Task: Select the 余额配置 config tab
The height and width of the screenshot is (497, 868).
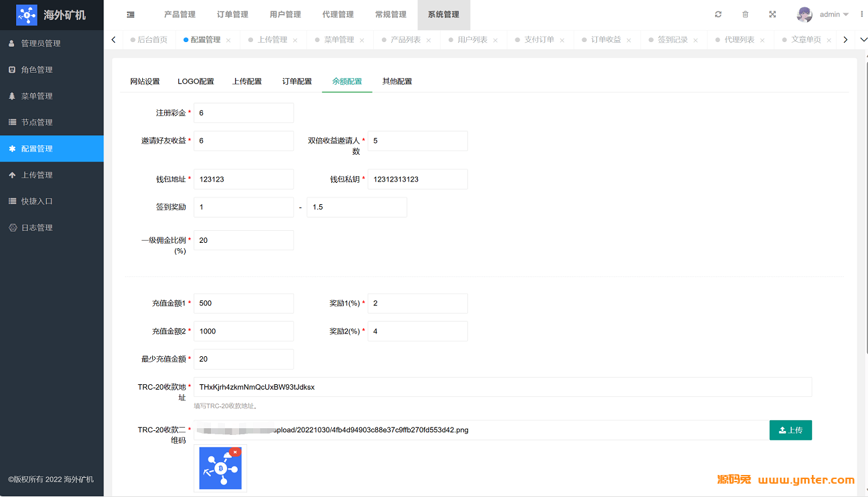Action: click(x=347, y=81)
